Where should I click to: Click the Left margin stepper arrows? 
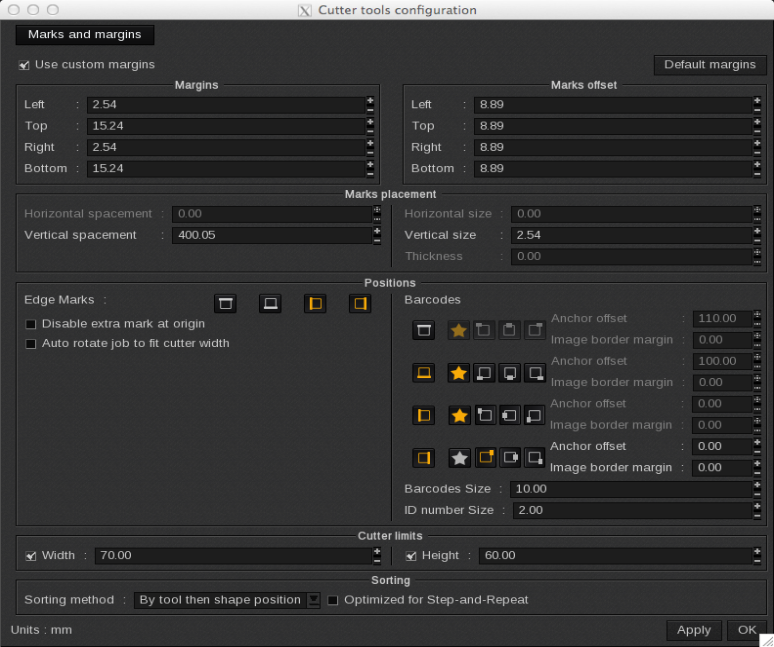coord(370,104)
